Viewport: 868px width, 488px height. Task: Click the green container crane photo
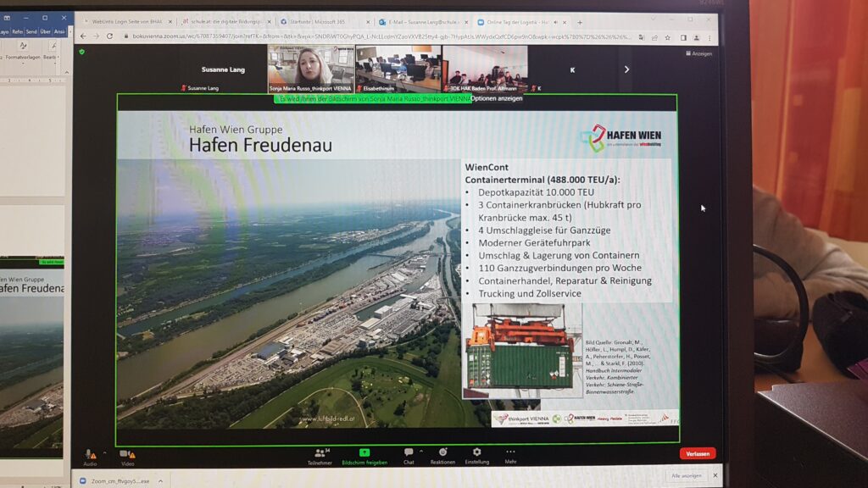click(522, 351)
